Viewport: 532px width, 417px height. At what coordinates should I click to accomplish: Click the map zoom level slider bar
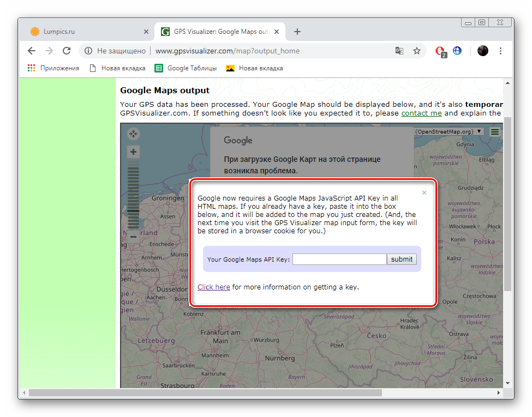133,194
